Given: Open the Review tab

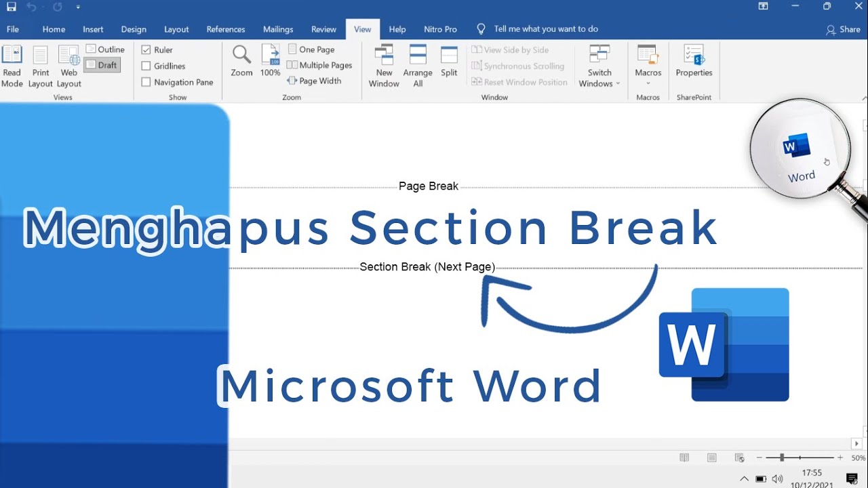Looking at the screenshot, I should click(323, 29).
